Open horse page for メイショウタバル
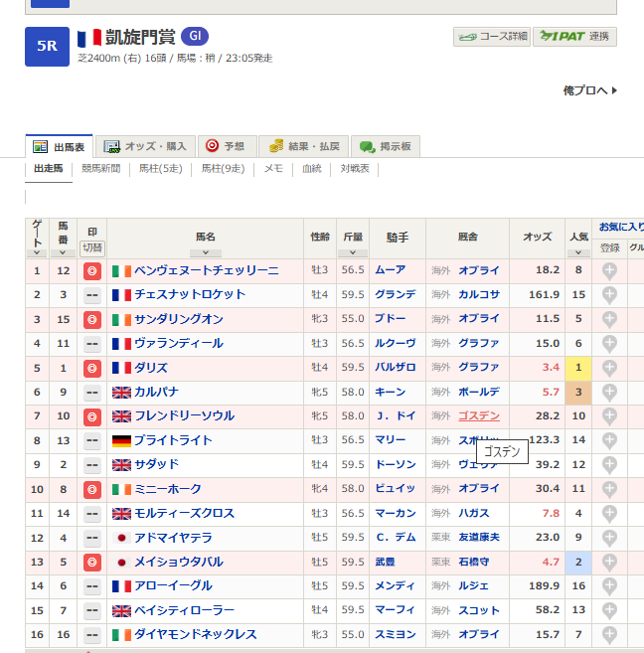The height and width of the screenshot is (653, 644). 179,562
